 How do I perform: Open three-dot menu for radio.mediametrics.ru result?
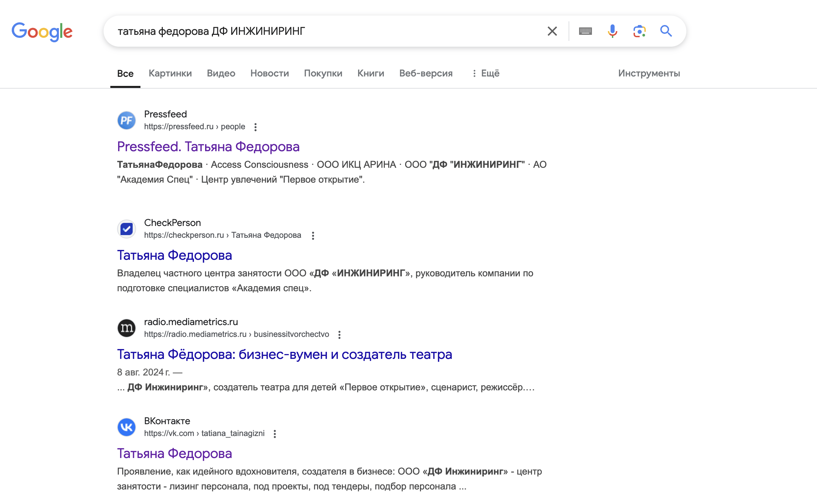click(x=339, y=335)
